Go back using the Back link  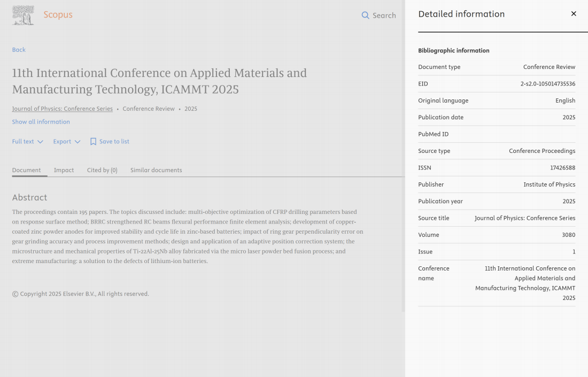(x=19, y=50)
